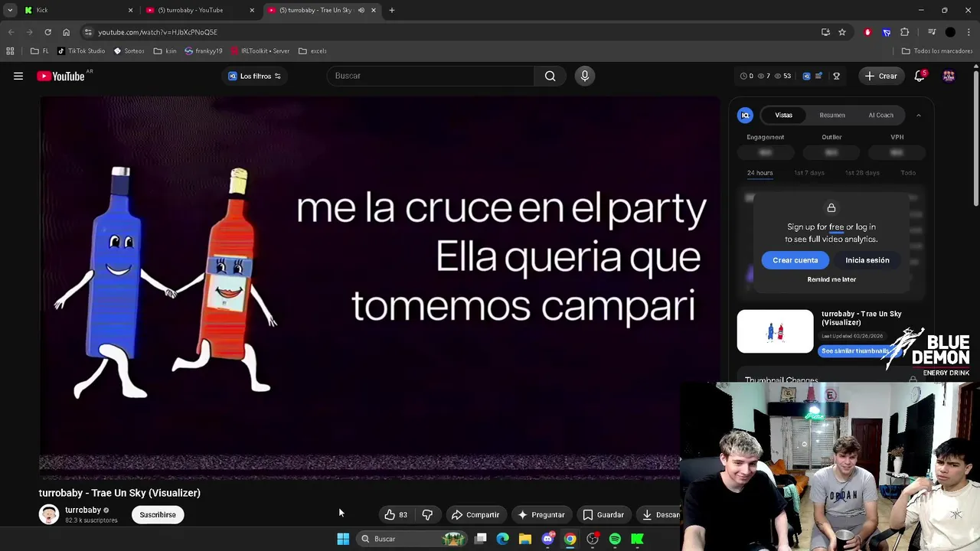The width and height of the screenshot is (980, 551).
Task: Click the address bar URL
Action: (158, 32)
